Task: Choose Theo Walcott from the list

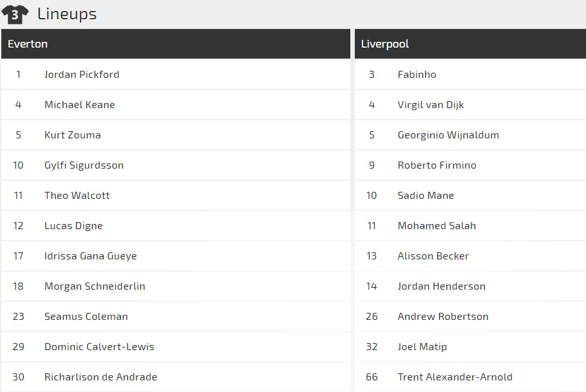Action: (x=77, y=195)
